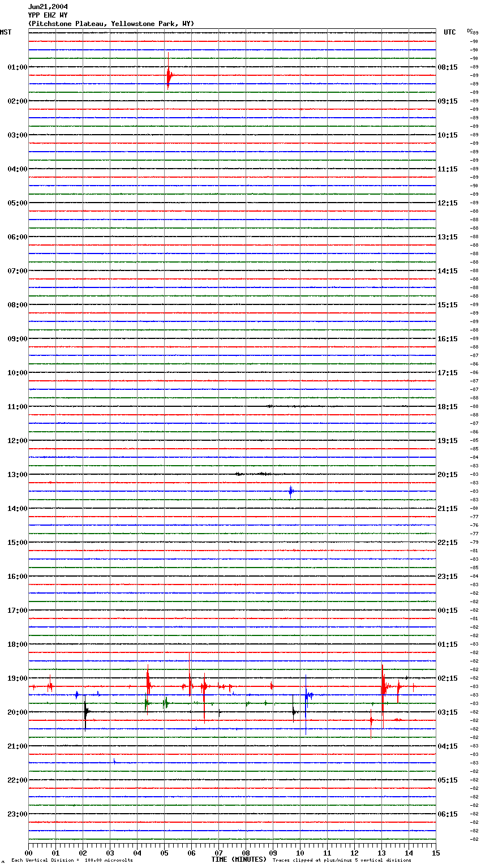This screenshot has height=868, width=481.
Task: Click the 08:15 UTC row label
Action: [x=448, y=67]
